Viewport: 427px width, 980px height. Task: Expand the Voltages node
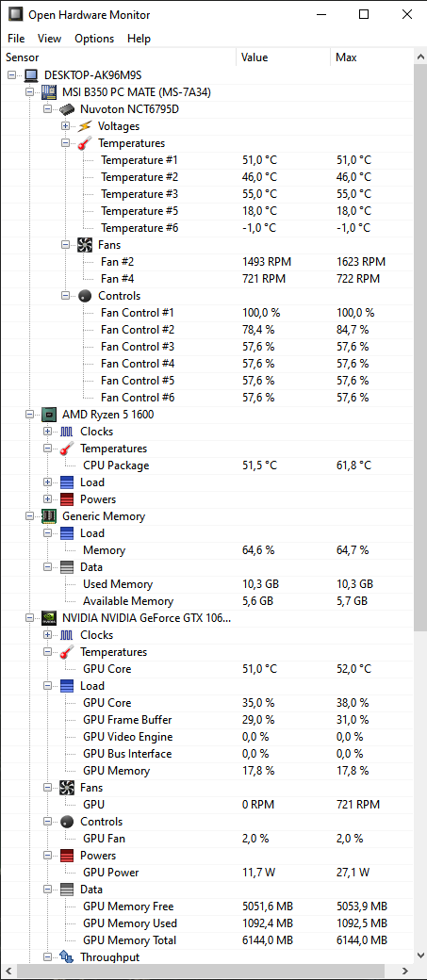pyautogui.click(x=65, y=126)
